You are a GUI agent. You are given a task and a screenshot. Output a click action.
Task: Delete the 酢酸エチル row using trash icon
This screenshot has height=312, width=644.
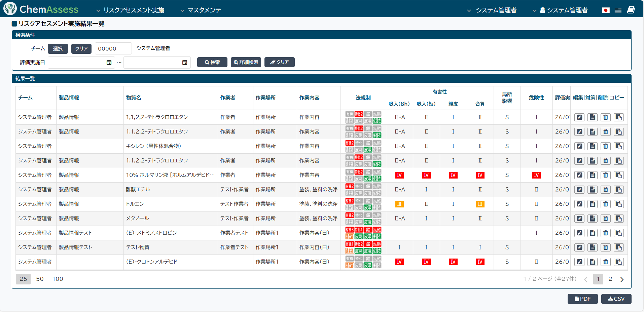click(x=605, y=190)
